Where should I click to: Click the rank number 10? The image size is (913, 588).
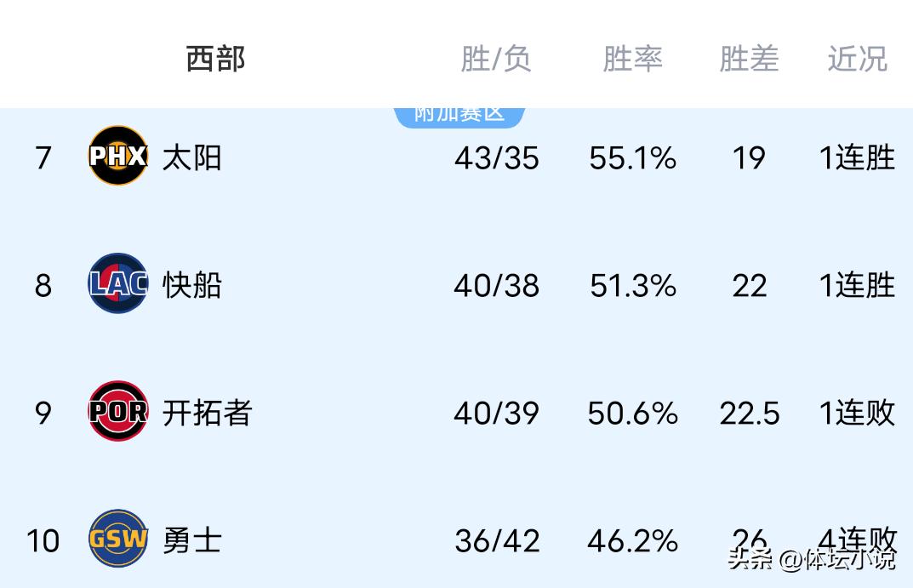pos(43,540)
